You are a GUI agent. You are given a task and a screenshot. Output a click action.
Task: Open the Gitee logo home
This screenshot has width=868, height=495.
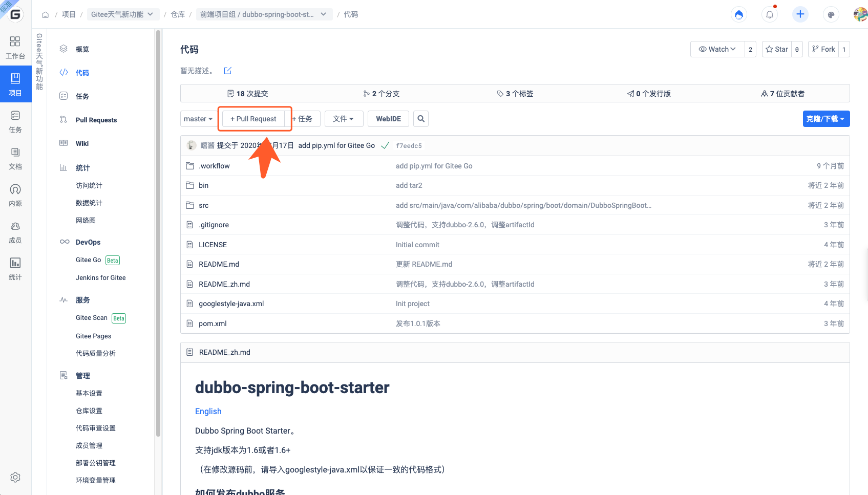pyautogui.click(x=15, y=14)
